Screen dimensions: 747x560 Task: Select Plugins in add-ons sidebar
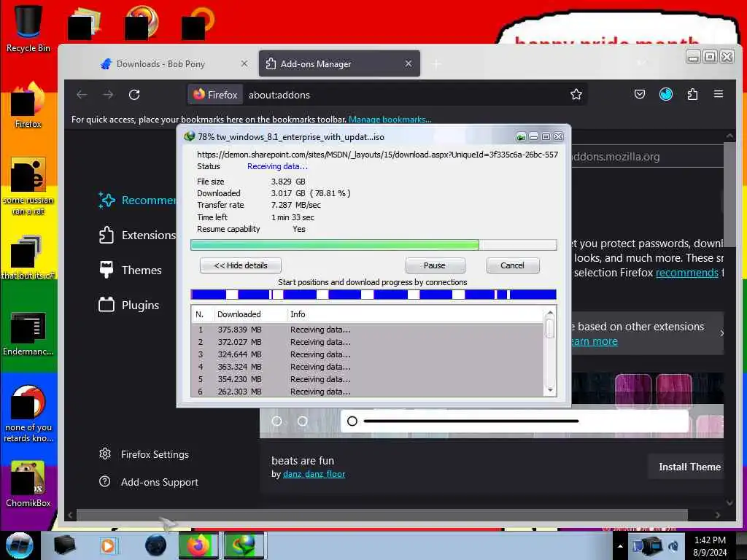129,305
